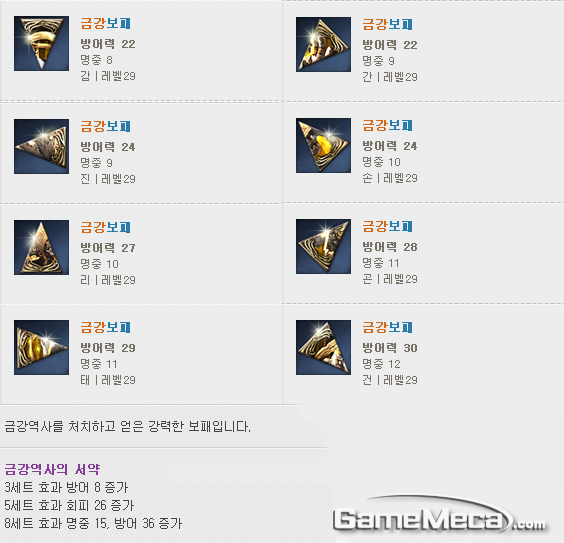Select the 진 talisman piece icon
Screen dimensions: 564x543
pyautogui.click(x=41, y=146)
